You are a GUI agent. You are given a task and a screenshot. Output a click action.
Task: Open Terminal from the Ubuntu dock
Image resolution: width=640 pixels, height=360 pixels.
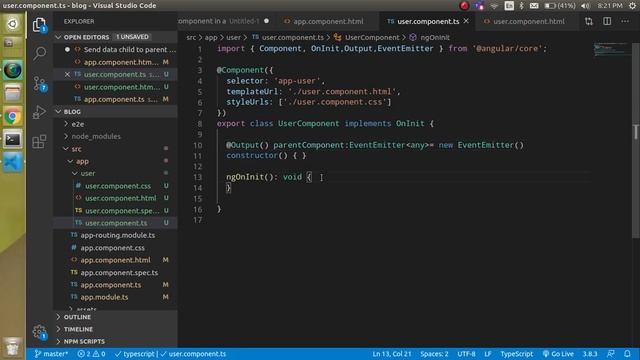(x=13, y=140)
